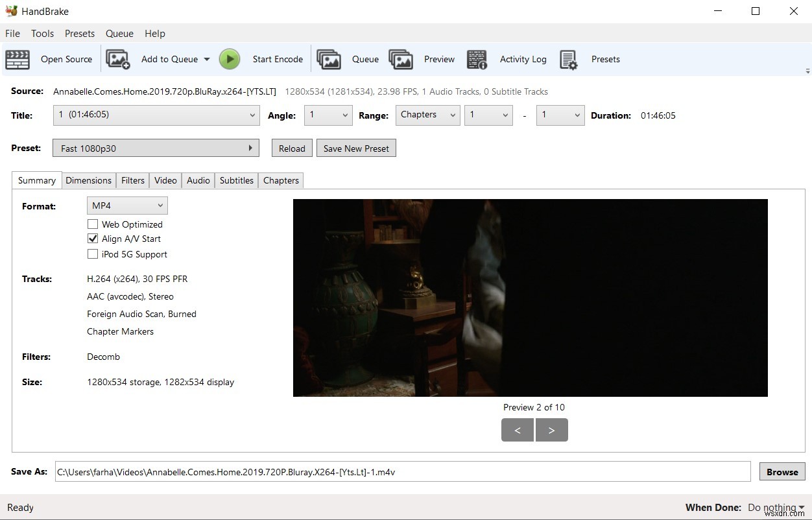Switch to the Filters tab
Screen dimensions: 812x520
[x=133, y=180]
